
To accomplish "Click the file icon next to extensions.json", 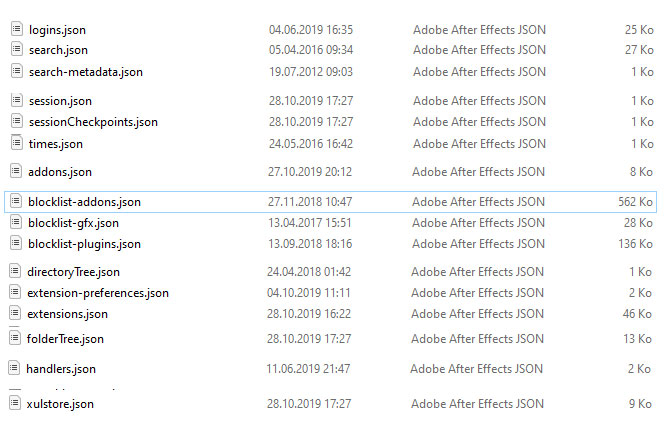I will [15, 313].
